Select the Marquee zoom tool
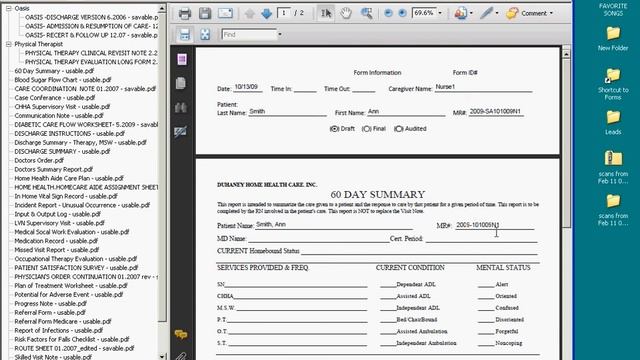Image resolution: width=640 pixels, height=360 pixels. coord(367,13)
